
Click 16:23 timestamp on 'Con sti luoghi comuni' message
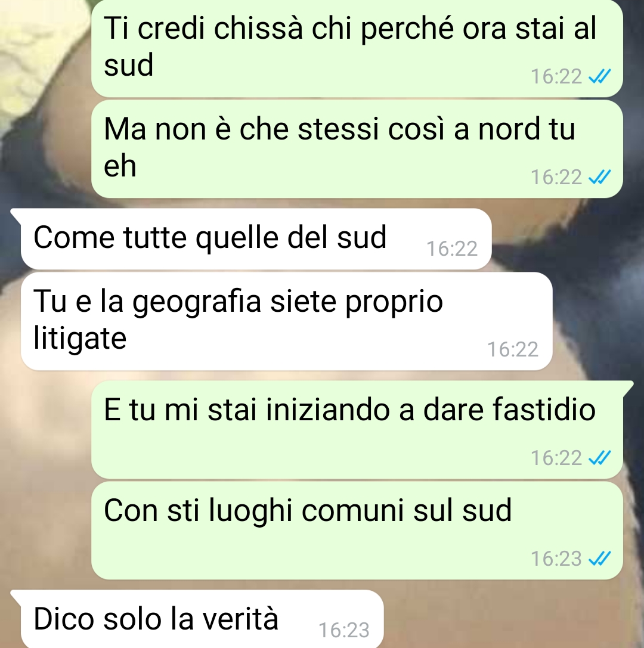point(556,559)
